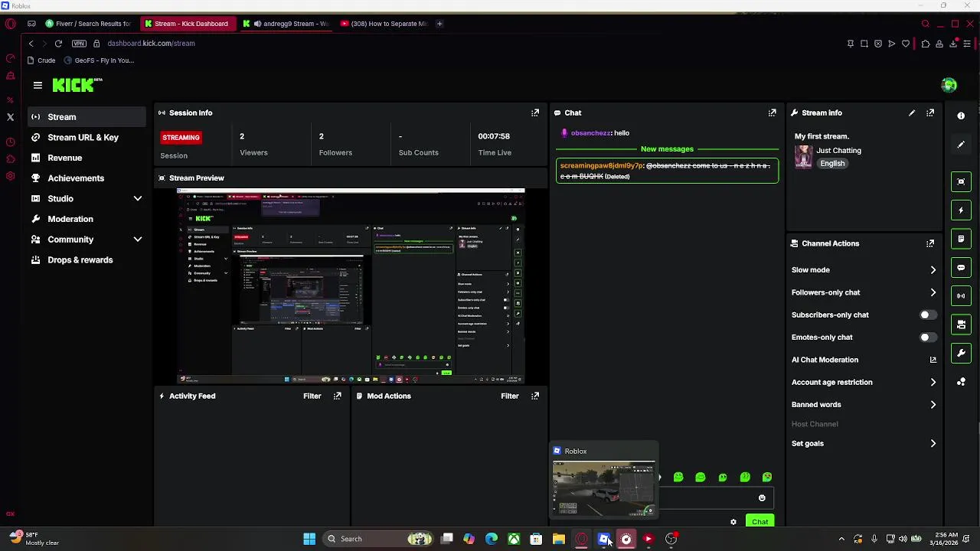
Task: Pop out the Session Info panel
Action: [x=535, y=112]
